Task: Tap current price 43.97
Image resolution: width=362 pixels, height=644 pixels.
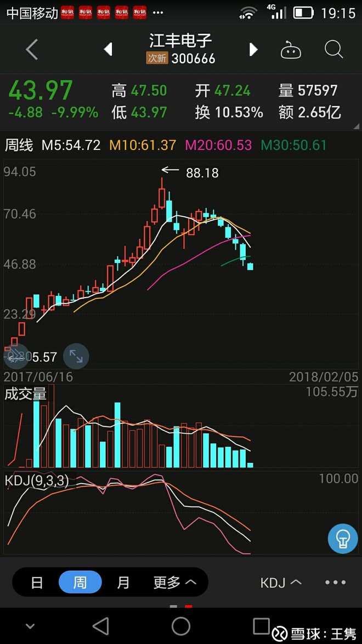Action: click(x=41, y=91)
